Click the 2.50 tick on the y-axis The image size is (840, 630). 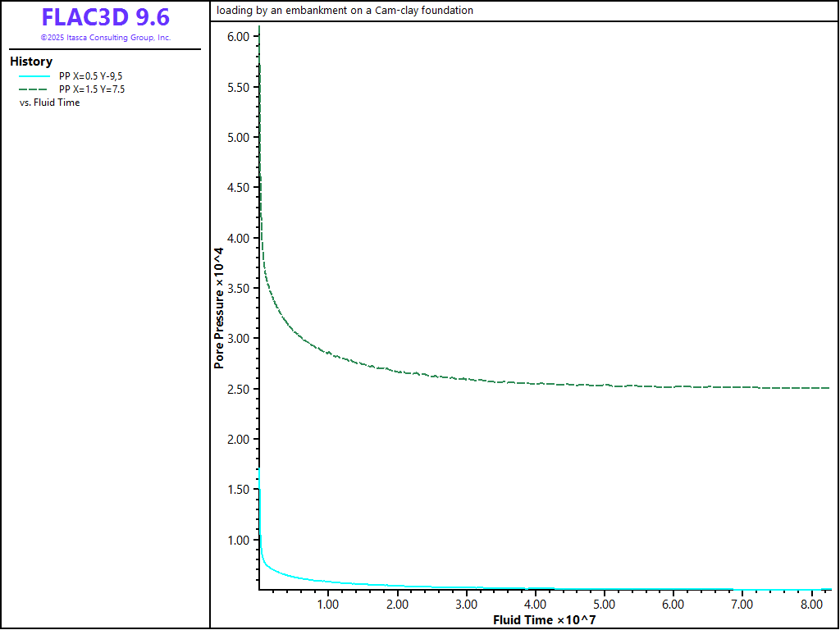pyautogui.click(x=238, y=389)
